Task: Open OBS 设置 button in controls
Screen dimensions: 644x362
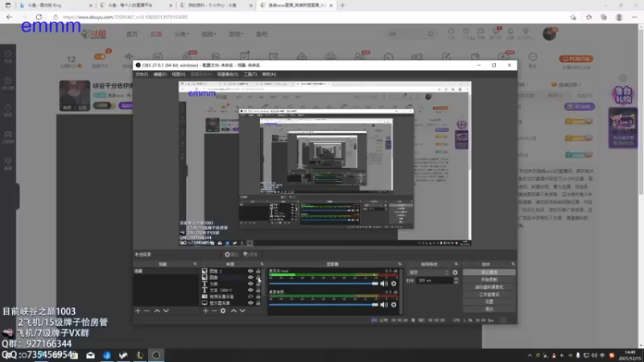Action: tap(489, 302)
